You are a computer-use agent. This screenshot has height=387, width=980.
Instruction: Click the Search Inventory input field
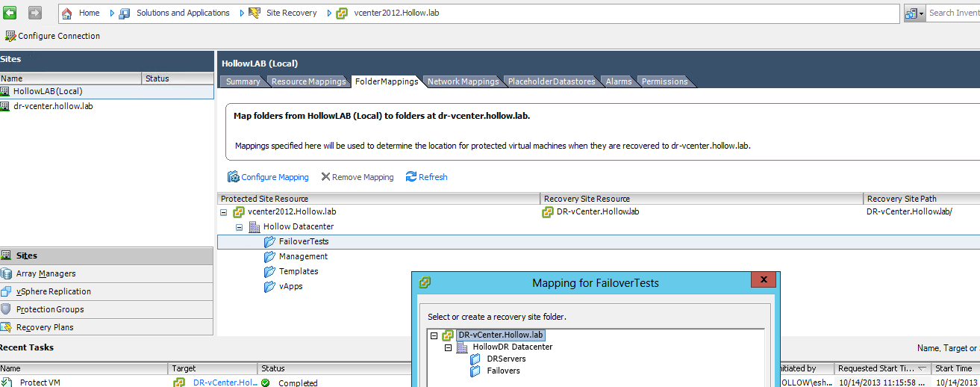[953, 13]
